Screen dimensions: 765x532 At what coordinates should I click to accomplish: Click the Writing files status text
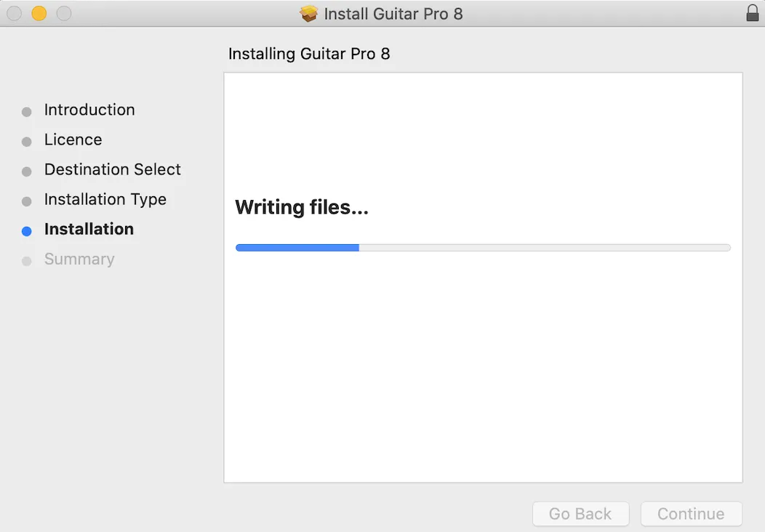click(x=302, y=207)
